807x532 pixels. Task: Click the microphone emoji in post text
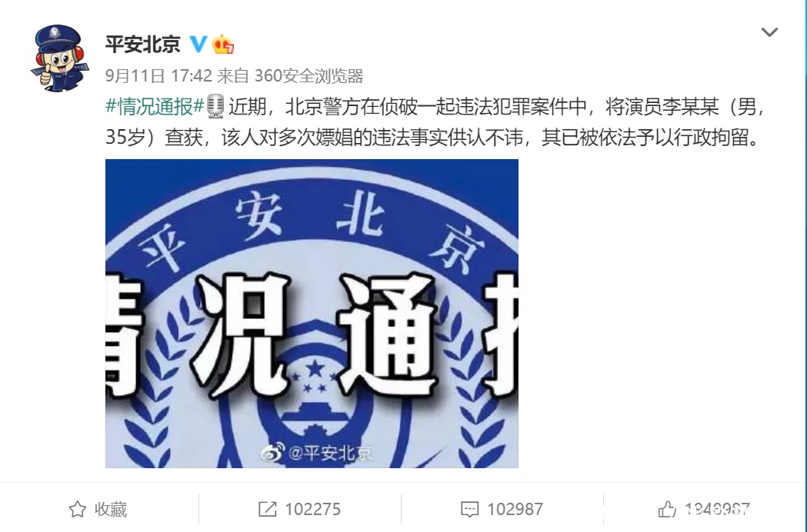215,106
